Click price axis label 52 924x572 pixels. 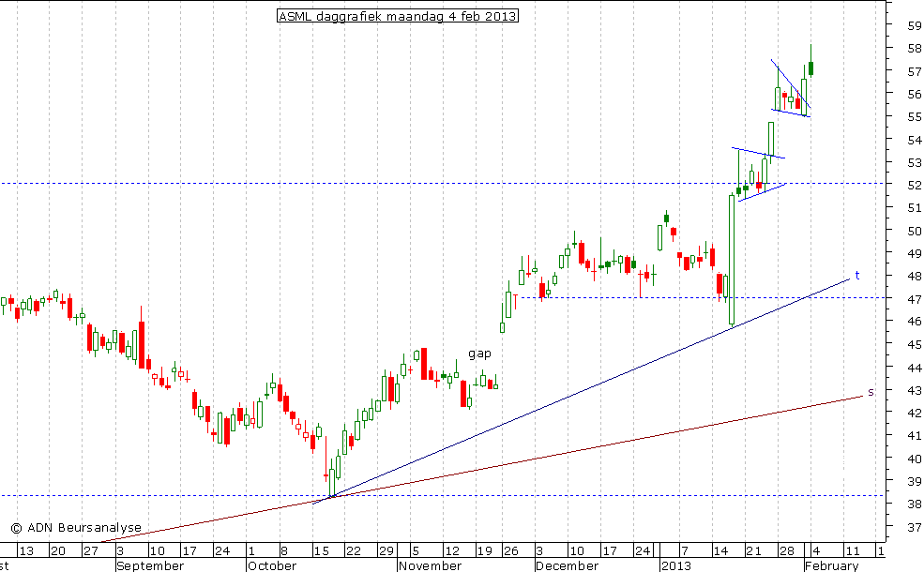pyautogui.click(x=915, y=185)
